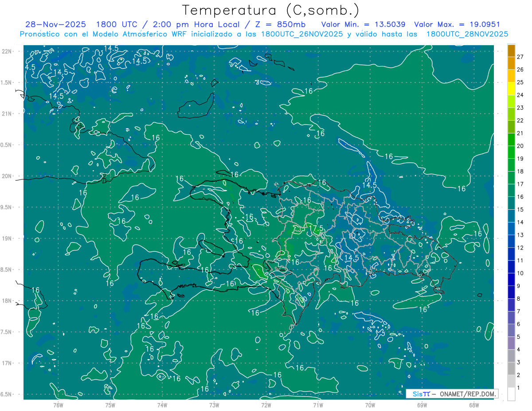Viewport: 532px width, 411px height.
Task: Select the purple legend block between 4 and 5
Action: pos(511,344)
